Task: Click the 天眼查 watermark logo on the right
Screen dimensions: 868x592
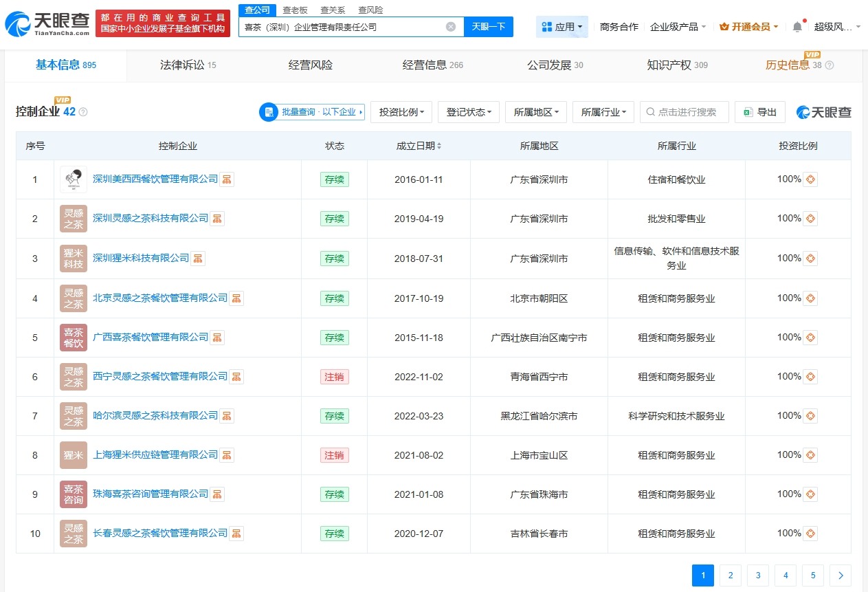Action: pos(823,112)
